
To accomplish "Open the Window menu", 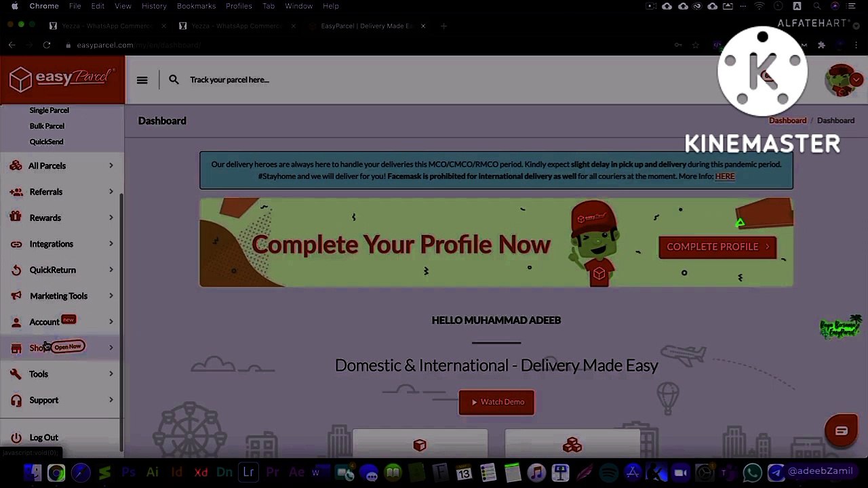I will [x=298, y=6].
